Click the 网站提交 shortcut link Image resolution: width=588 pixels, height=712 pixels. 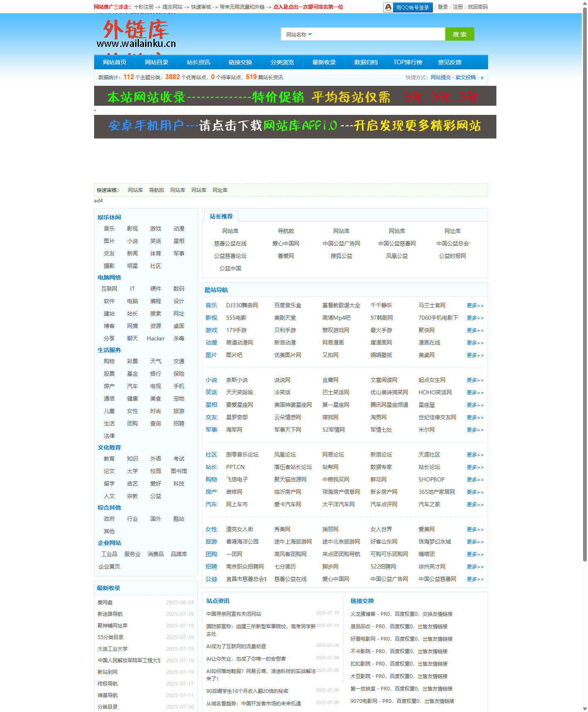pyautogui.click(x=440, y=78)
